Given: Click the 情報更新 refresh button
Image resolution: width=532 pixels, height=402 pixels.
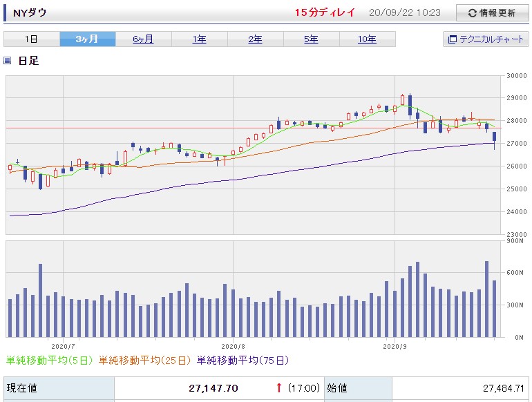Looking at the screenshot, I should pos(492,13).
